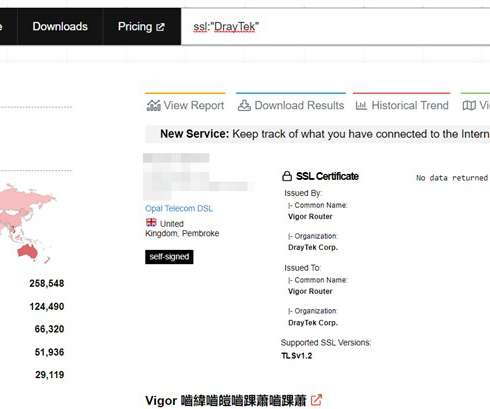Click the 258,548 country count
This screenshot has width=490, height=409.
[x=47, y=283]
